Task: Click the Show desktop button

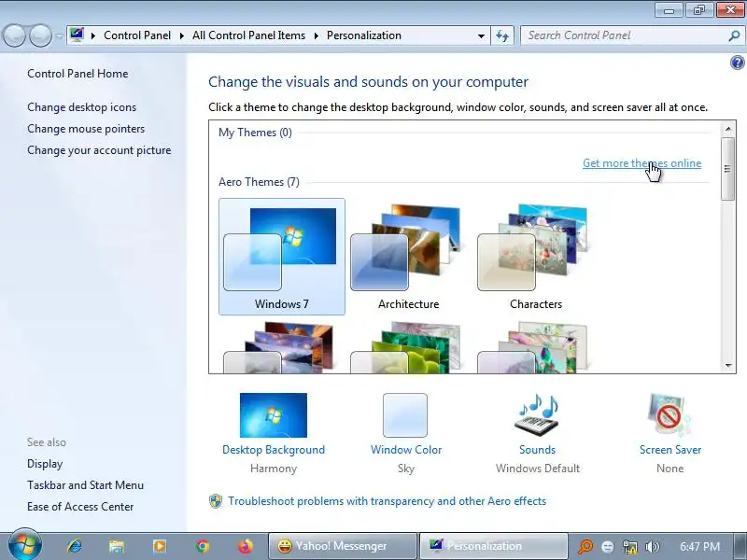Action: 740,546
